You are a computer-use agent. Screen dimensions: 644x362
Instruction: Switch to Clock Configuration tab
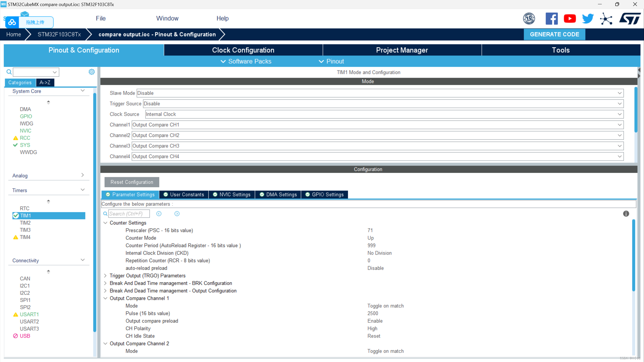click(243, 50)
